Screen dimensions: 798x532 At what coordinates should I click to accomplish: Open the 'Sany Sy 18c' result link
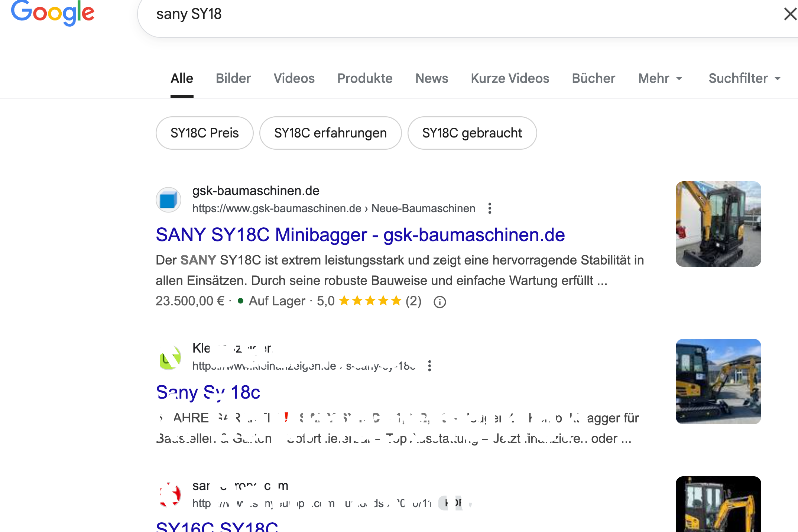pyautogui.click(x=208, y=392)
